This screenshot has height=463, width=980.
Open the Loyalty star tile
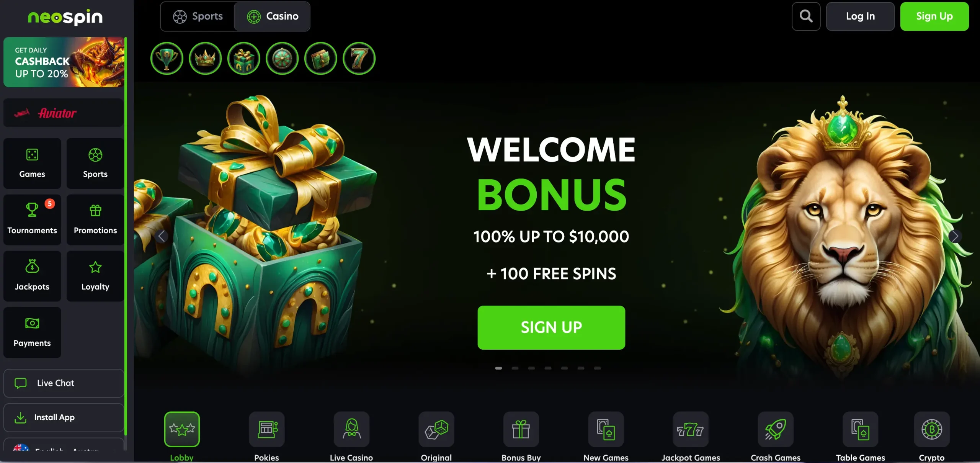[x=95, y=276]
